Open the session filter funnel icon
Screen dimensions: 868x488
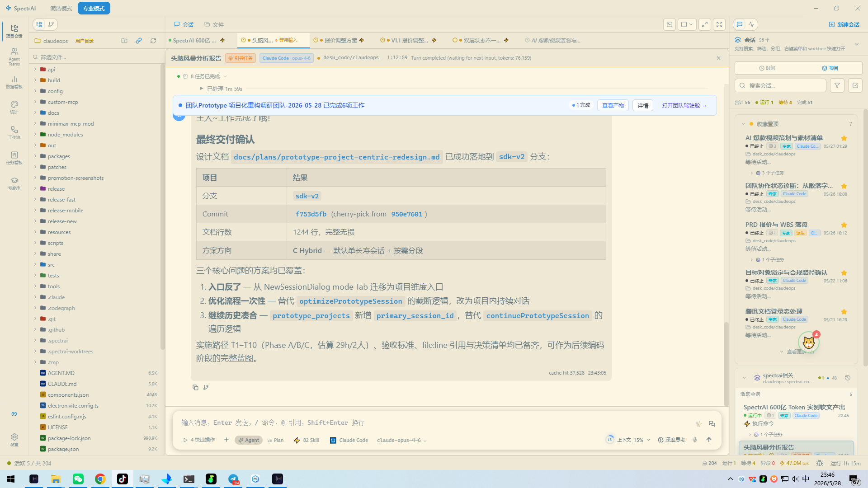point(837,85)
